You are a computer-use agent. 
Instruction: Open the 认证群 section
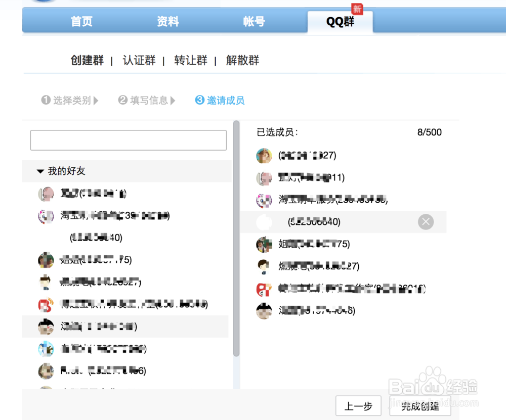pos(139,60)
